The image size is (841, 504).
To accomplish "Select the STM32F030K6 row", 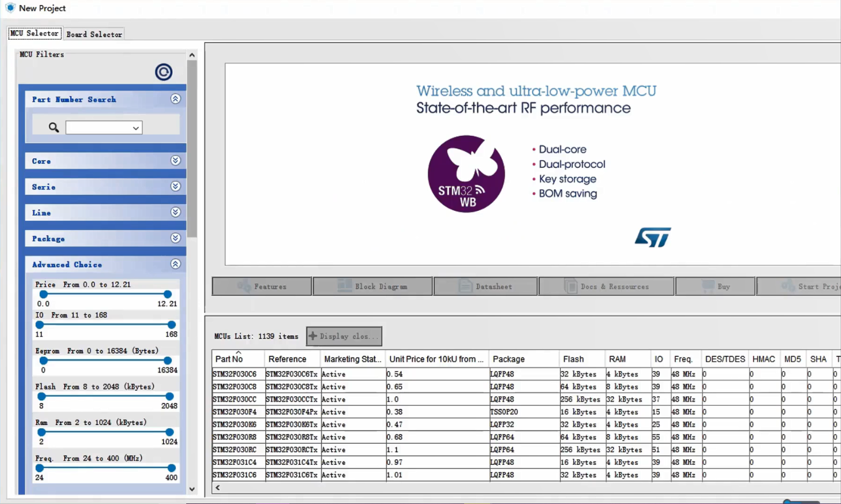I will click(526, 425).
